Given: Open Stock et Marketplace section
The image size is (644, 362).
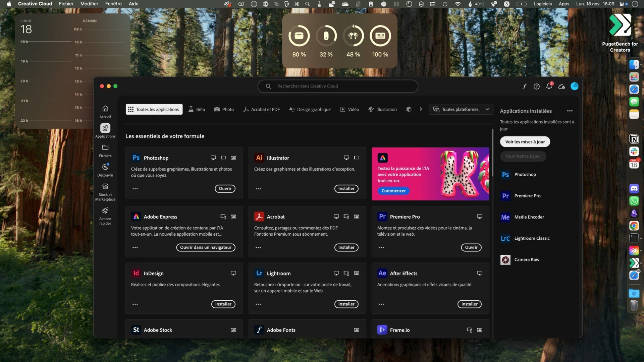Looking at the screenshot, I should [105, 192].
